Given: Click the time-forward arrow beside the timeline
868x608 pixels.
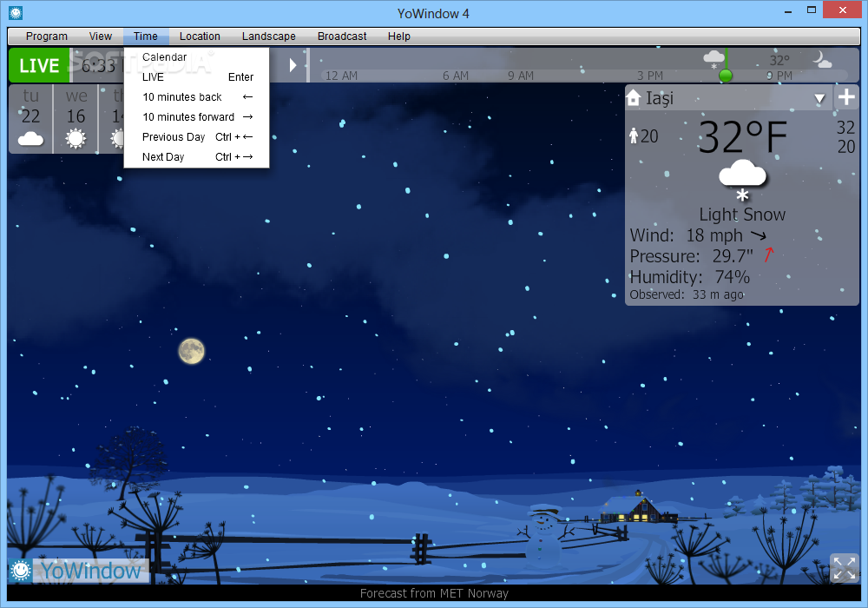Looking at the screenshot, I should pyautogui.click(x=293, y=65).
